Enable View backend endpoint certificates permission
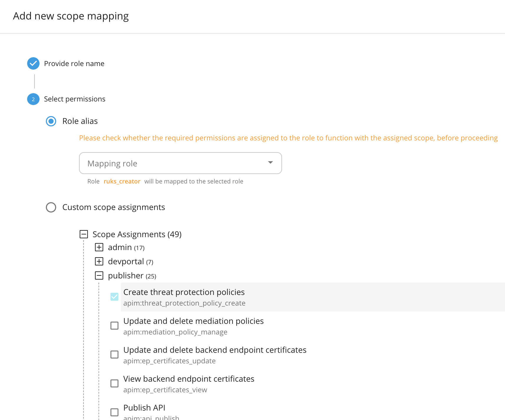The width and height of the screenshot is (505, 420). (x=114, y=383)
